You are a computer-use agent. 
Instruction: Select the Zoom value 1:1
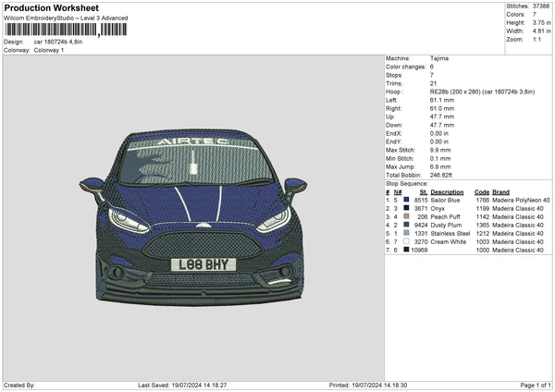[x=536, y=39]
